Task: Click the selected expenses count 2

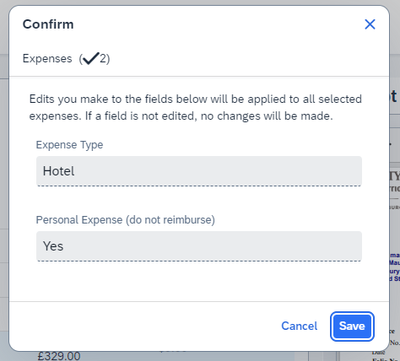Action: pos(103,59)
